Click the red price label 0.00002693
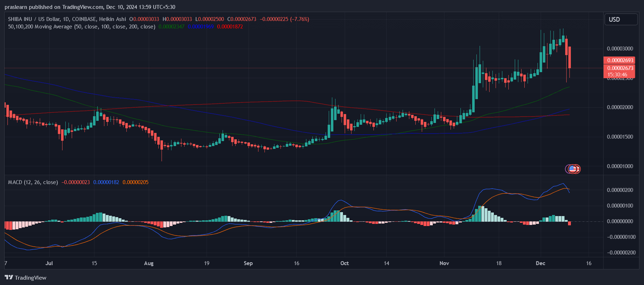Image resolution: width=644 pixels, height=285 pixels. pyautogui.click(x=620, y=60)
